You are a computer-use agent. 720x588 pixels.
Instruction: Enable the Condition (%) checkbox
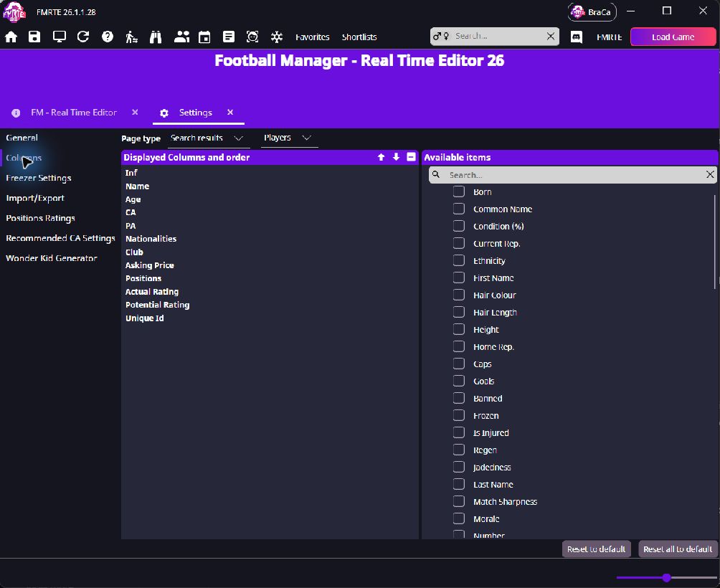459,226
